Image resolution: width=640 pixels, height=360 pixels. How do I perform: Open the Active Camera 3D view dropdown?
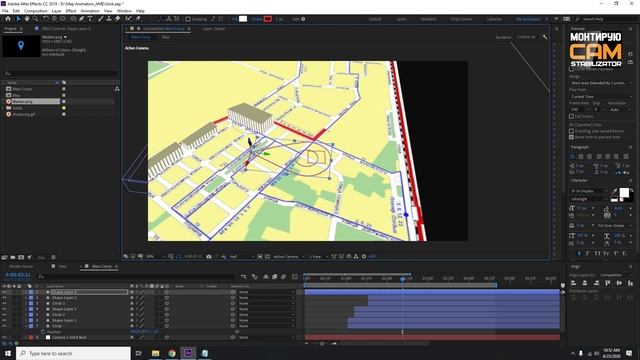(289, 256)
